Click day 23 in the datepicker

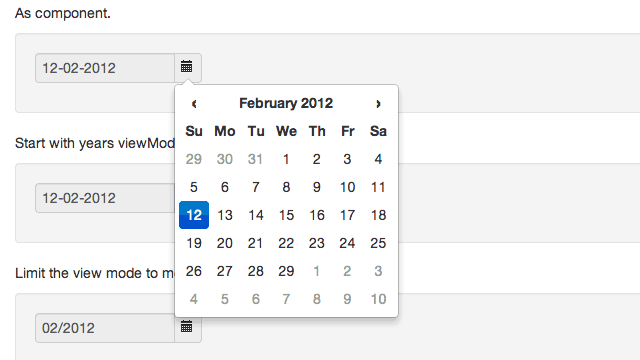click(317, 243)
